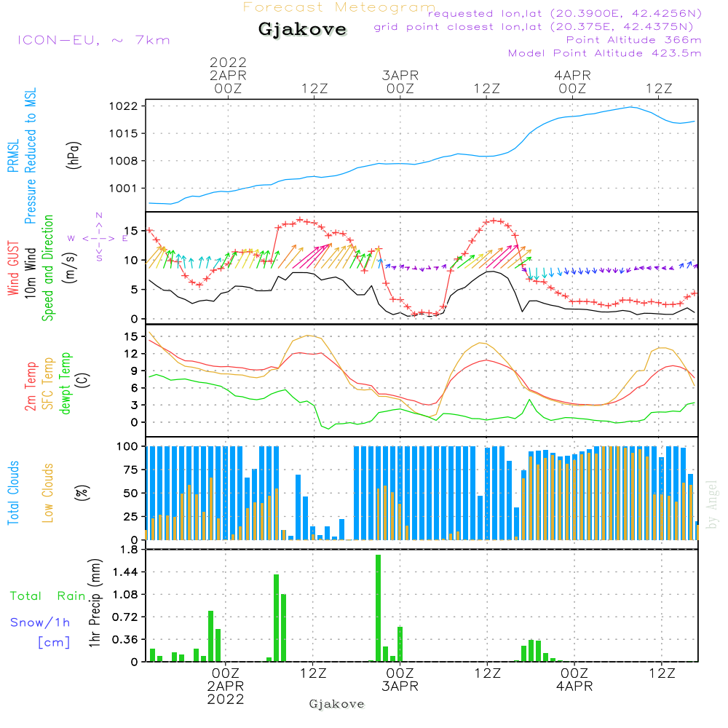Screen dimensions: 728x728
Task: Select the 1.8 precipitation axis value
Action: [x=129, y=550]
